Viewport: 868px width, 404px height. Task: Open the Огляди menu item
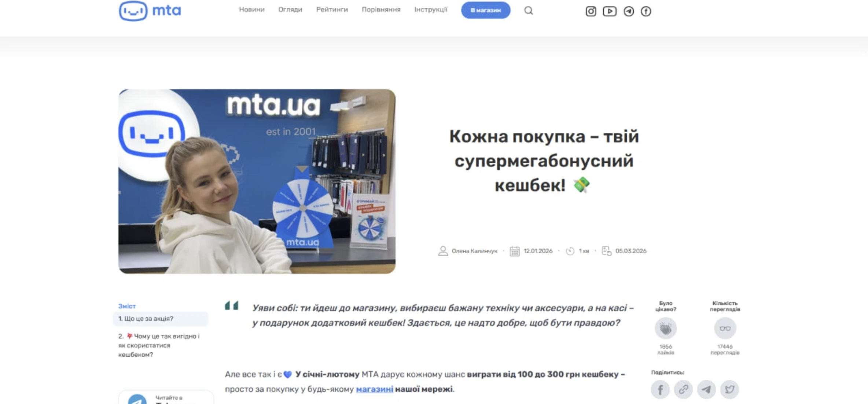click(290, 10)
